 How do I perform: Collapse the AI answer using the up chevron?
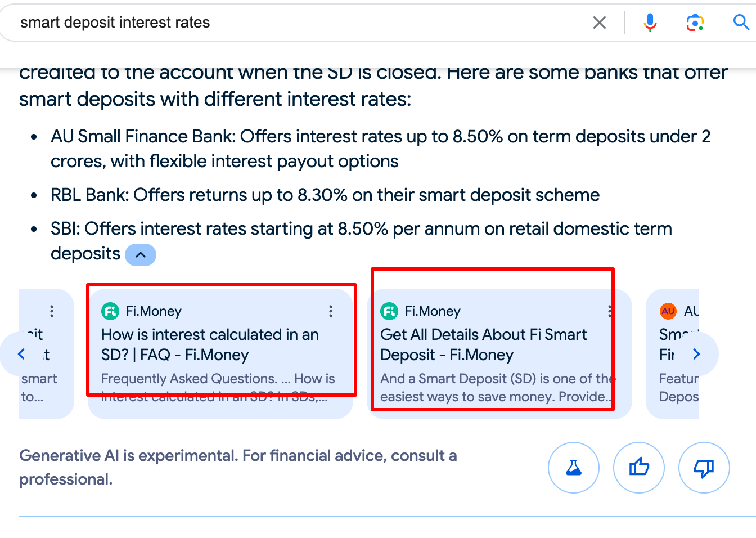tap(141, 255)
